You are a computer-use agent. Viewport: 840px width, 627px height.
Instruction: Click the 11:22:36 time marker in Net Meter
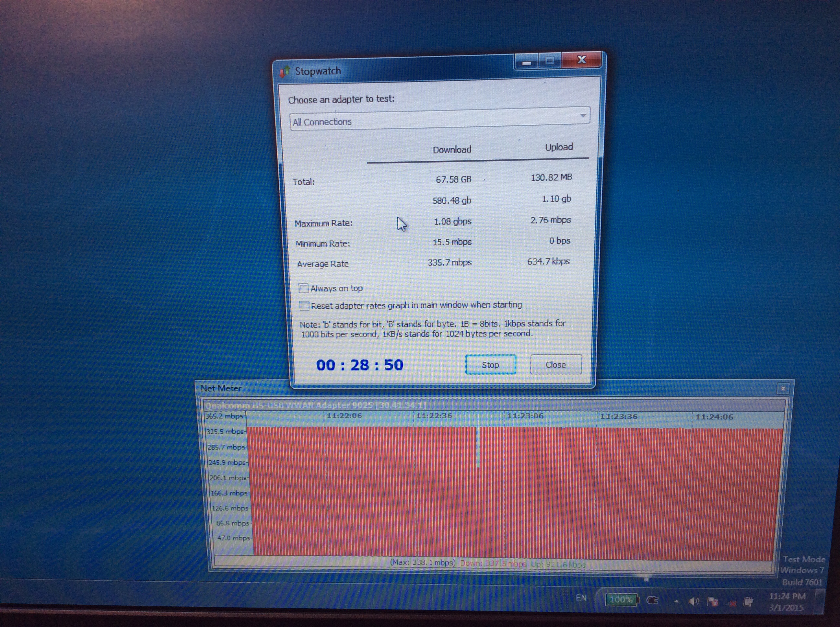pos(434,416)
